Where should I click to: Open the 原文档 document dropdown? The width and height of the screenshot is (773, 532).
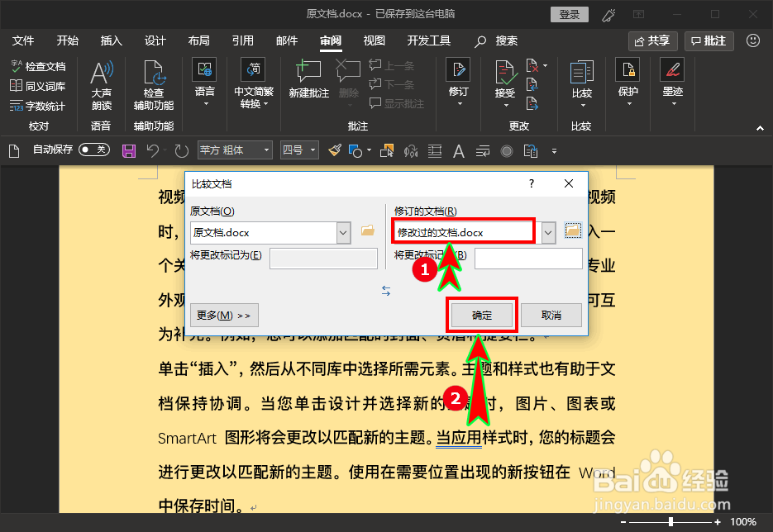[x=343, y=233]
